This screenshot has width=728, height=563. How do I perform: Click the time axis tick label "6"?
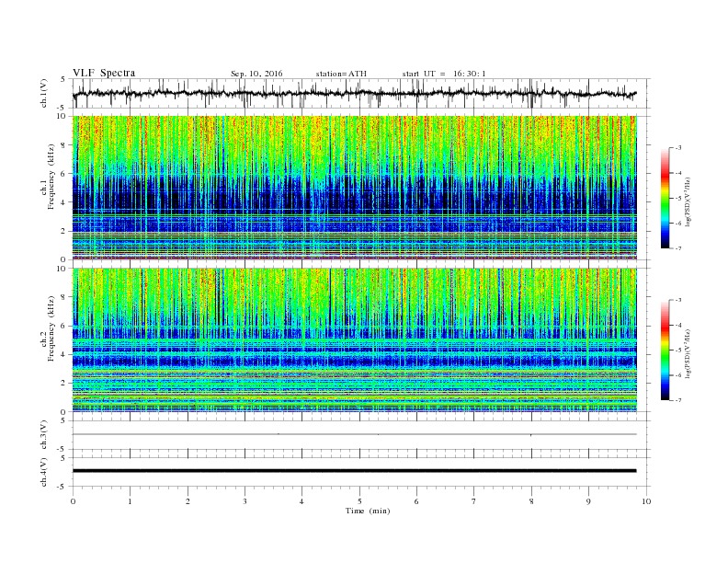pyautogui.click(x=417, y=501)
